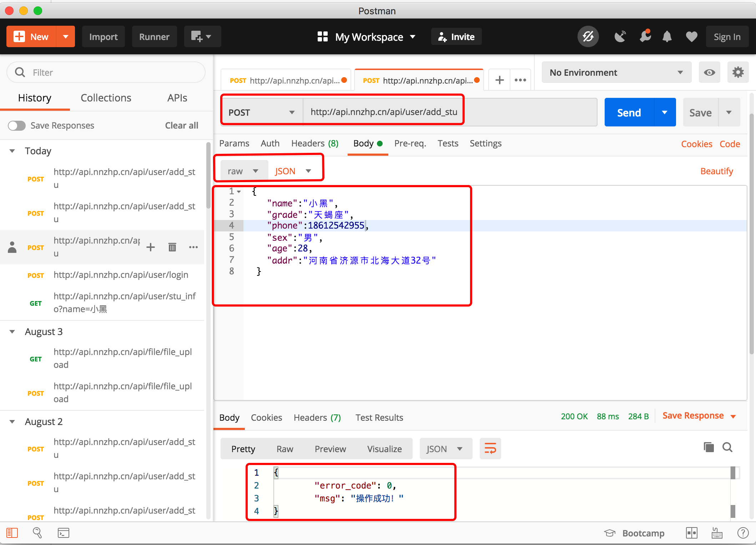Open the Headers (8) request tab

click(x=314, y=144)
